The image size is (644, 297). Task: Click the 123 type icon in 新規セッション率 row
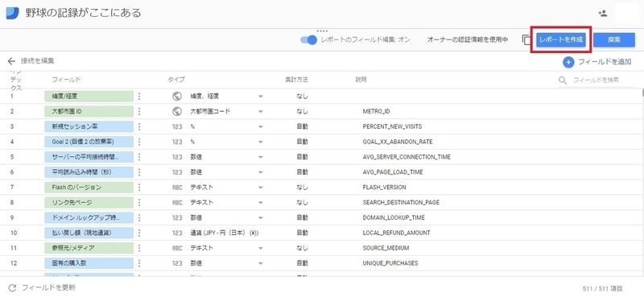click(x=177, y=126)
